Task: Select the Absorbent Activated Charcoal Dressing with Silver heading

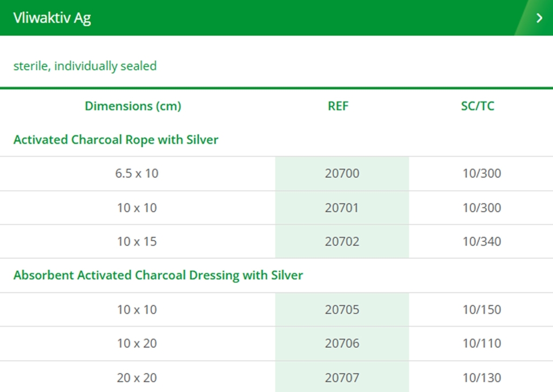Action: coord(158,275)
